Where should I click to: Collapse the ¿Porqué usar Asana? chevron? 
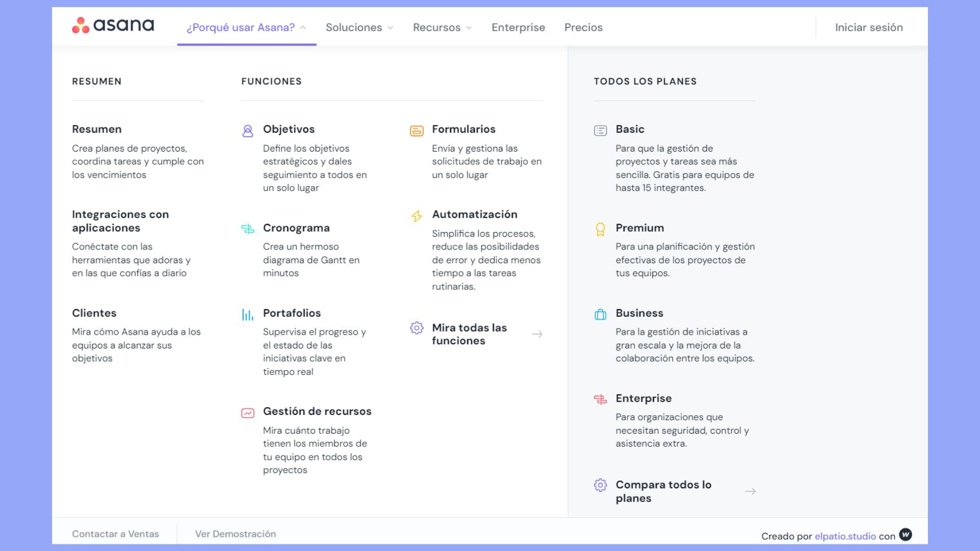303,28
